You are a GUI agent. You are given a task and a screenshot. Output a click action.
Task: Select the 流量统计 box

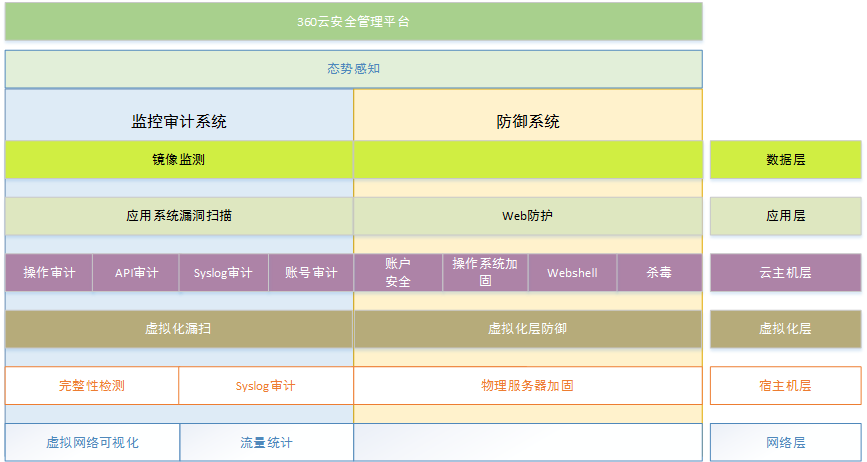(x=267, y=442)
